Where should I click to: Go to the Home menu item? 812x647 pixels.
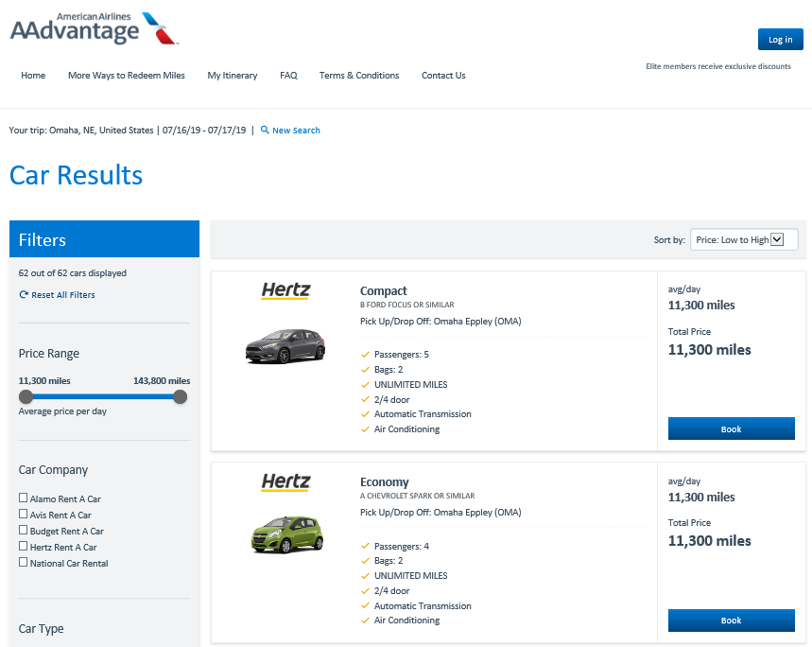pyautogui.click(x=33, y=76)
